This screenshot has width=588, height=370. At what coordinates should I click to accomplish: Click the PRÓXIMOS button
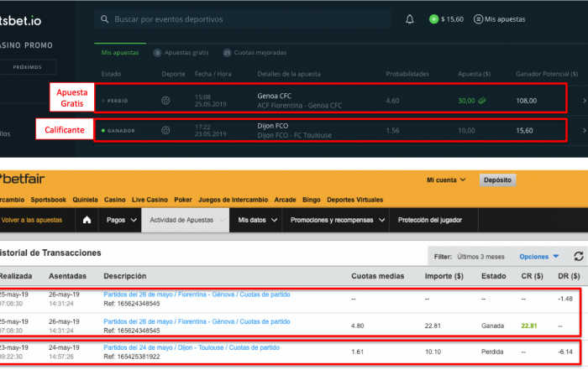[x=28, y=67]
